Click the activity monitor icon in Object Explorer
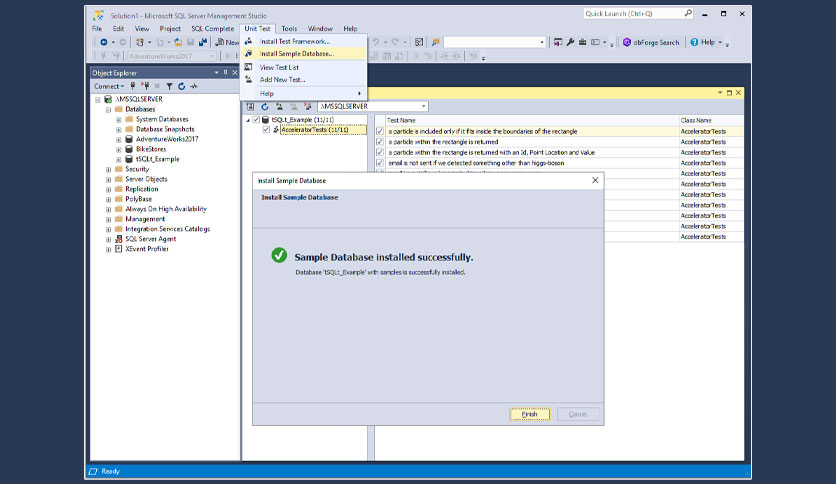This screenshot has width=836, height=484. (x=194, y=86)
